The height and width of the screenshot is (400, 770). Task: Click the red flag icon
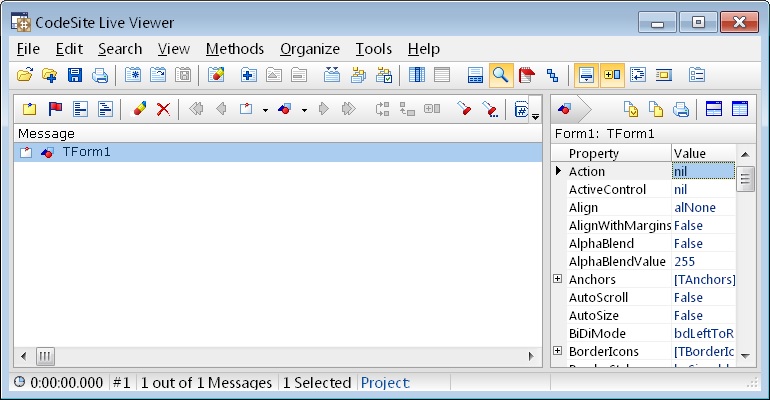tap(55, 108)
